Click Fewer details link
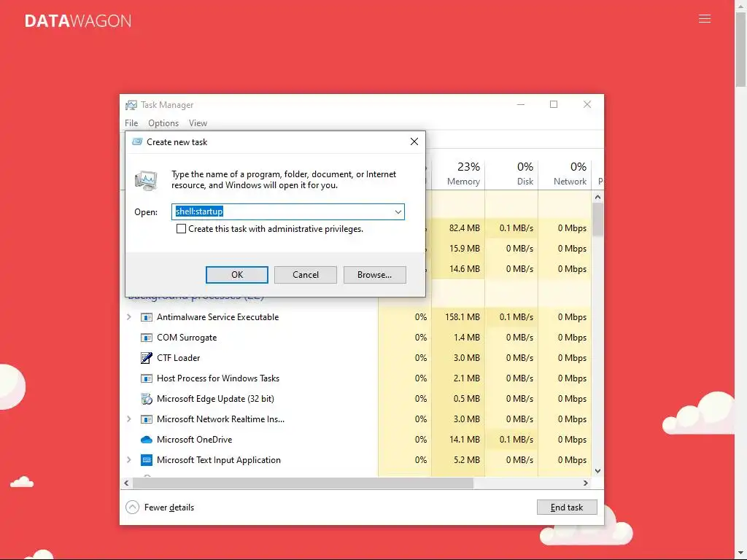 click(x=169, y=507)
